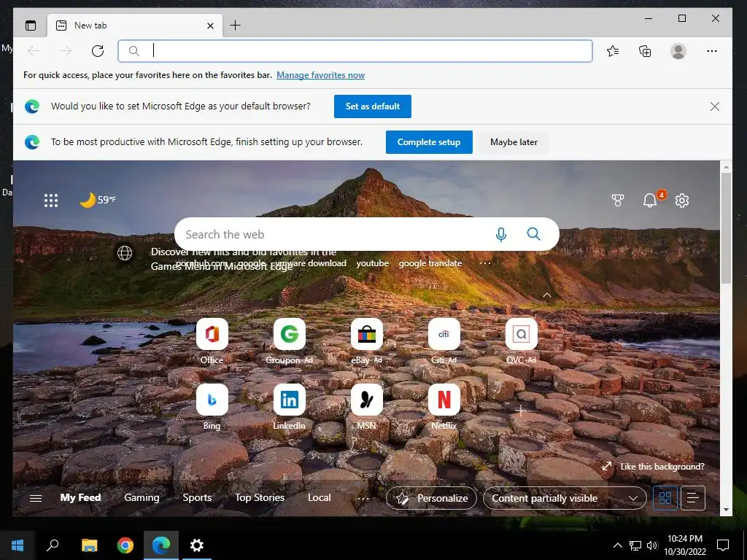
Task: Open Google Chrome from taskbar
Action: (125, 545)
